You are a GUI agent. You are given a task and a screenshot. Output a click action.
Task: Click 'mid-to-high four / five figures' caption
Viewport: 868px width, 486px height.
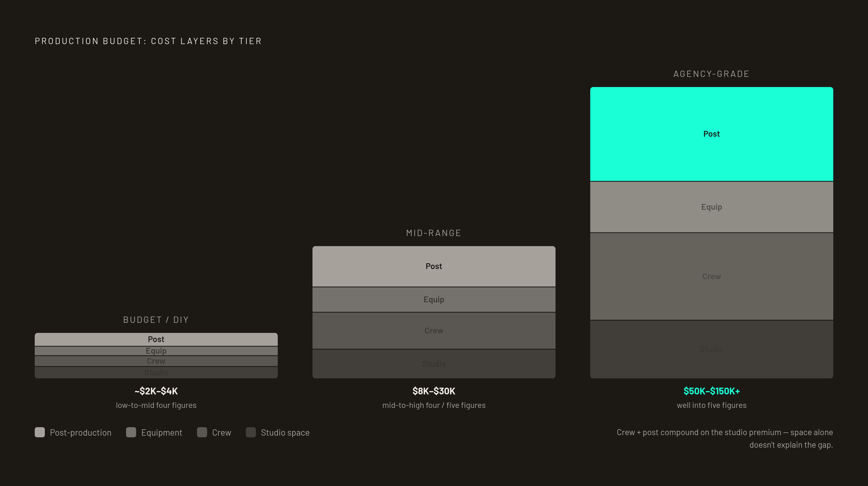pyautogui.click(x=434, y=405)
